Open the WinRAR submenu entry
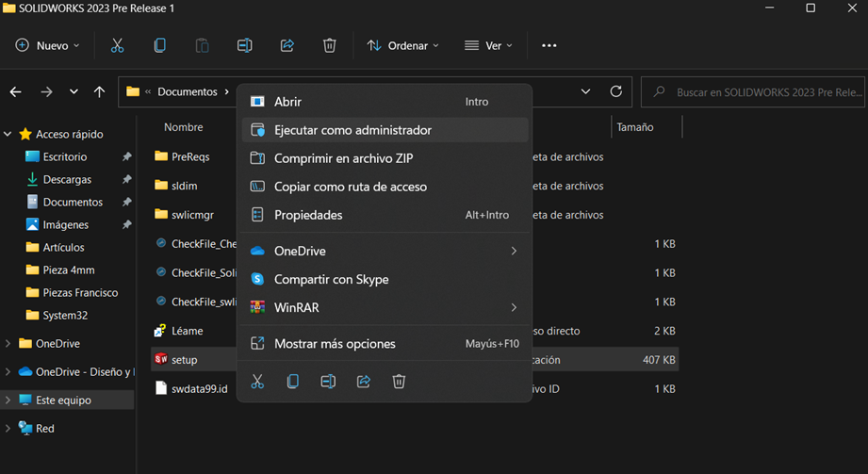The height and width of the screenshot is (474, 868). (385, 307)
